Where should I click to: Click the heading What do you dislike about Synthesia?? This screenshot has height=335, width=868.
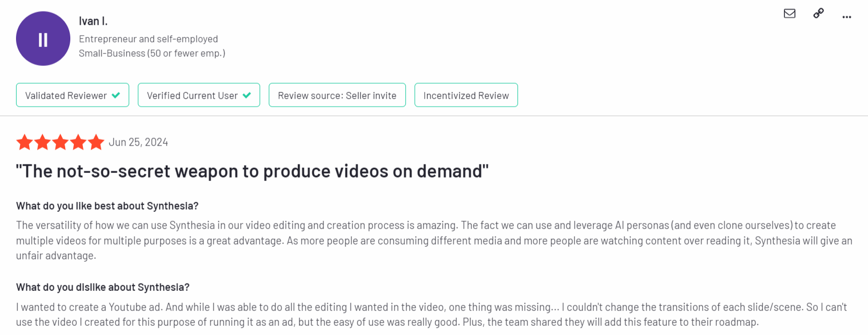point(102,287)
